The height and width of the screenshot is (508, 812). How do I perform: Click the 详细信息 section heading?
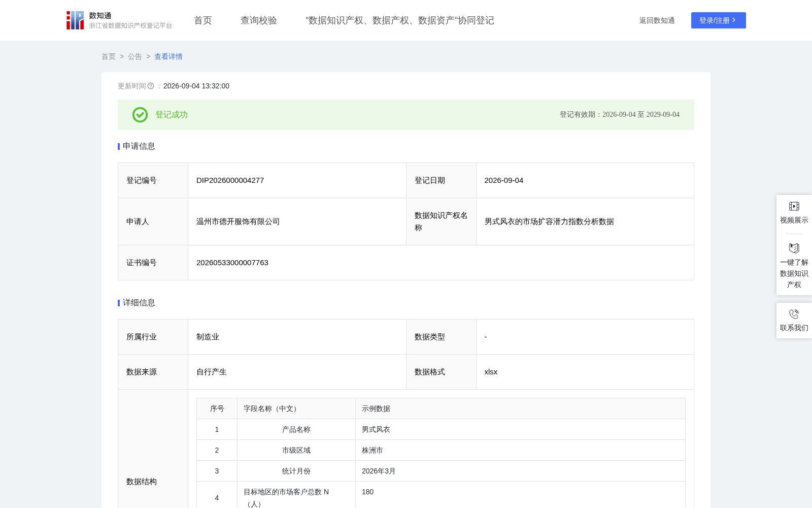tap(139, 303)
